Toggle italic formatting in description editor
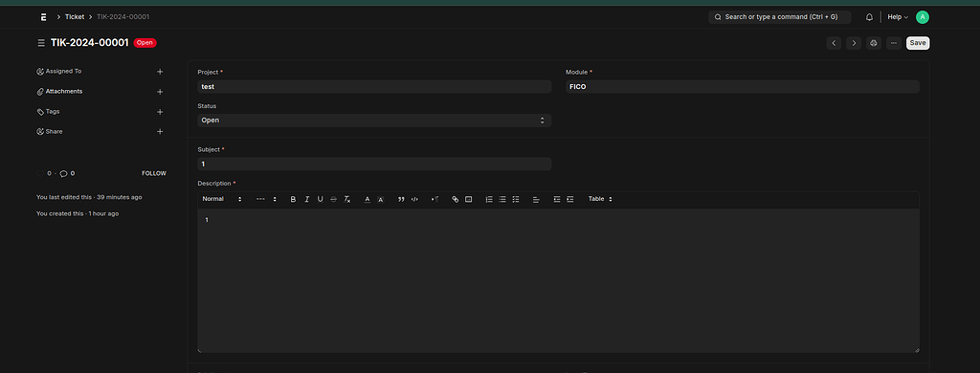This screenshot has height=373, width=980. tap(307, 199)
